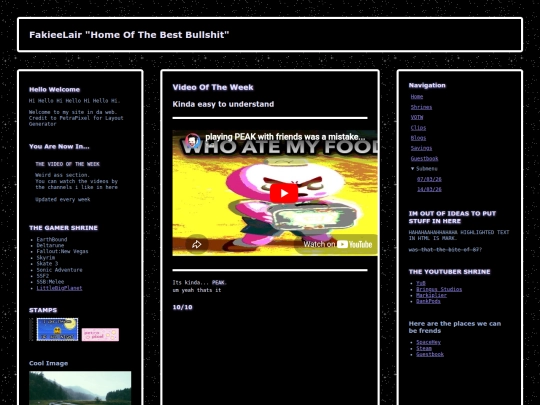The image size is (540, 405).
Task: Open the Bringus Studios link
Action: (439, 289)
